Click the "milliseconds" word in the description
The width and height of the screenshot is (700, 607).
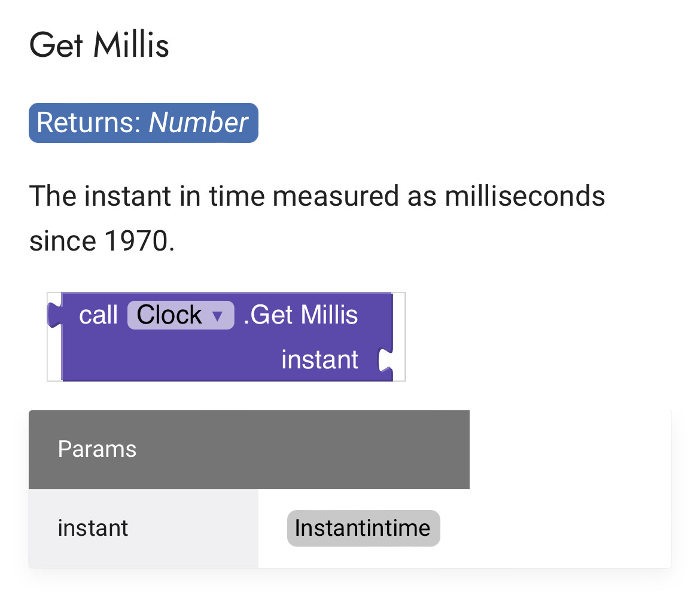point(524,196)
